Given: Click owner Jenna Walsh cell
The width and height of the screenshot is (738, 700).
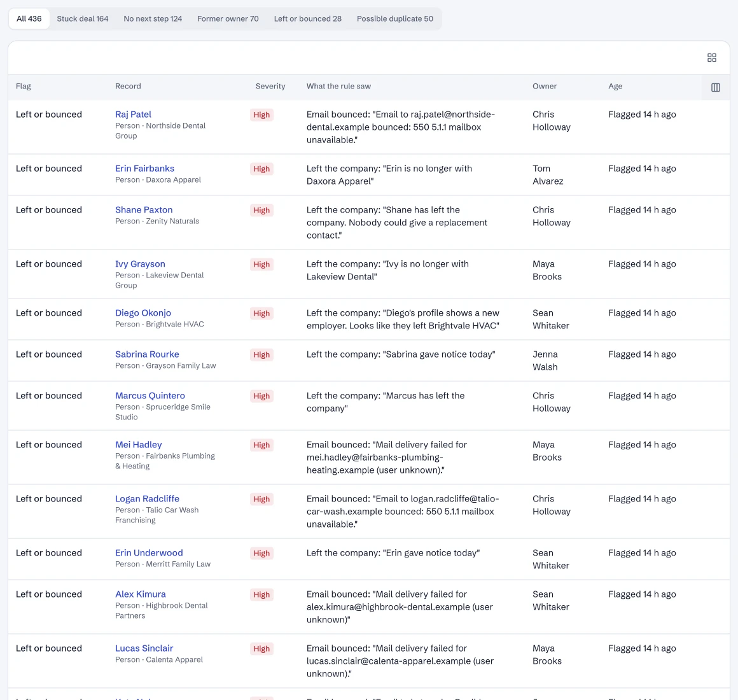Looking at the screenshot, I should pos(545,361).
